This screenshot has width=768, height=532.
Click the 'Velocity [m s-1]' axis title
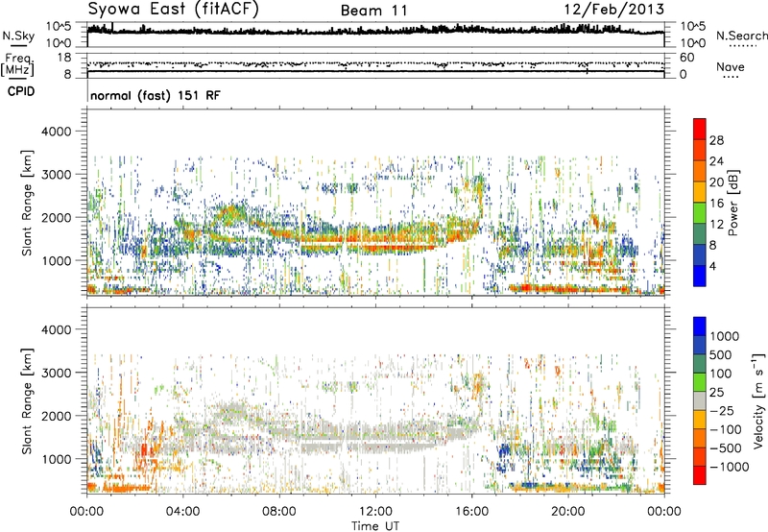point(758,401)
